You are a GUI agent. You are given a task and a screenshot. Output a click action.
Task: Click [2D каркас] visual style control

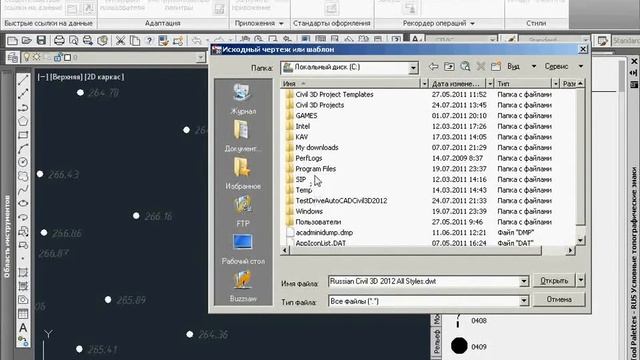coord(104,77)
